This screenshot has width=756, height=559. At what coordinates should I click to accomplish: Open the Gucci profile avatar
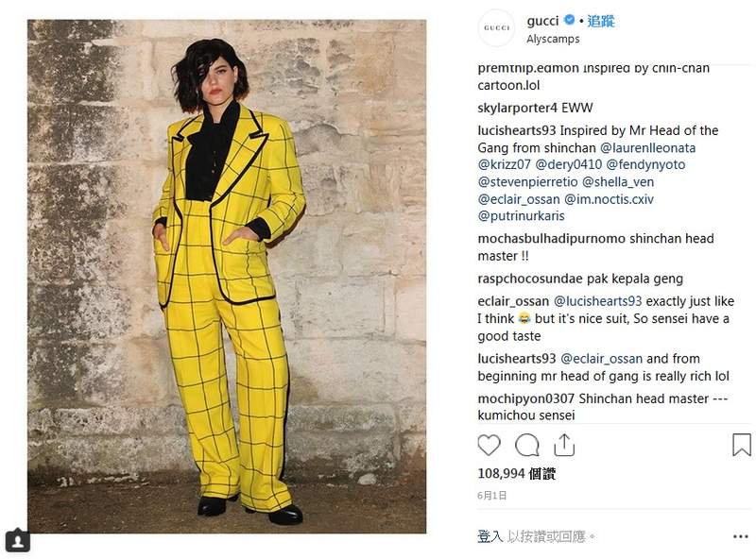pos(496,28)
